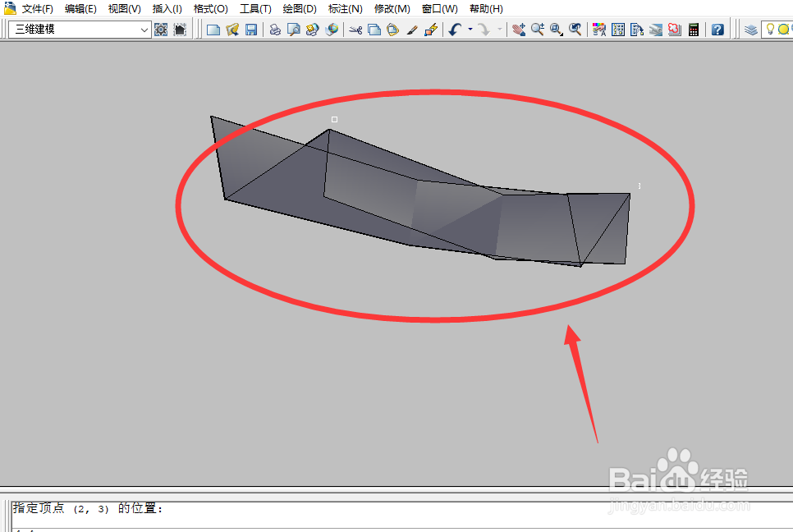This screenshot has width=793, height=532.
Task: Open the 标注(N) menu
Action: [345, 8]
